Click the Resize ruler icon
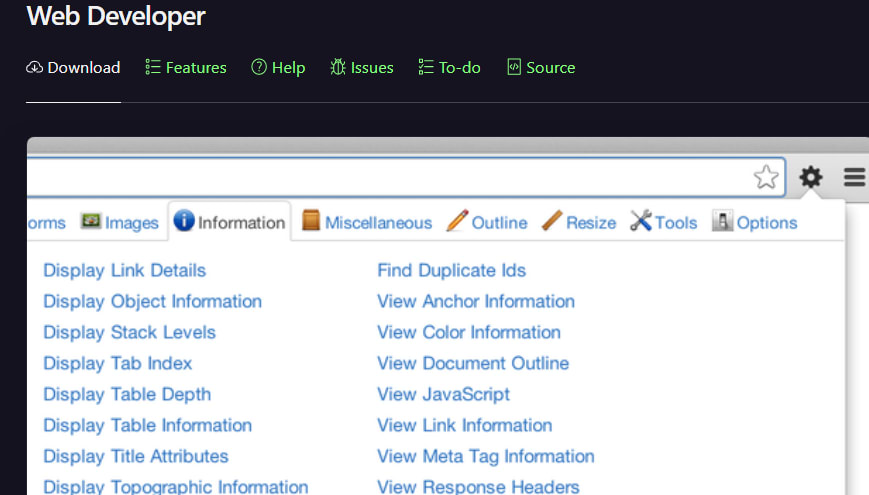This screenshot has height=495, width=869. point(552,221)
